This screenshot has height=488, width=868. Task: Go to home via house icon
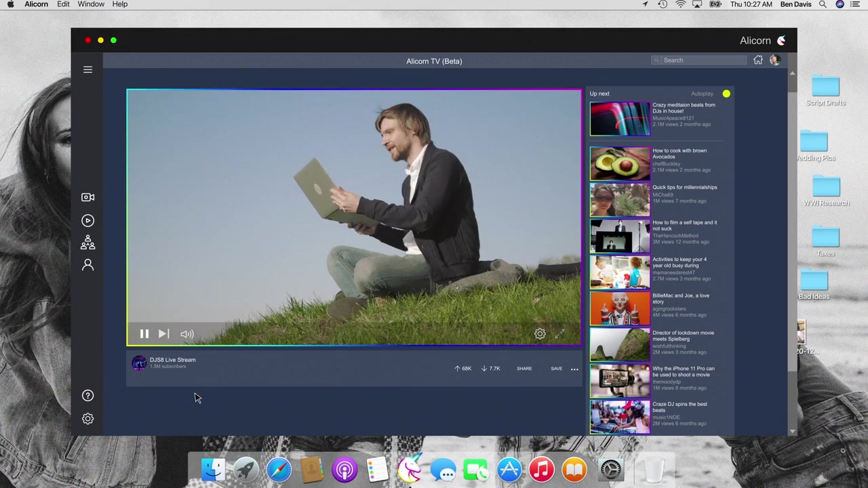(x=757, y=60)
